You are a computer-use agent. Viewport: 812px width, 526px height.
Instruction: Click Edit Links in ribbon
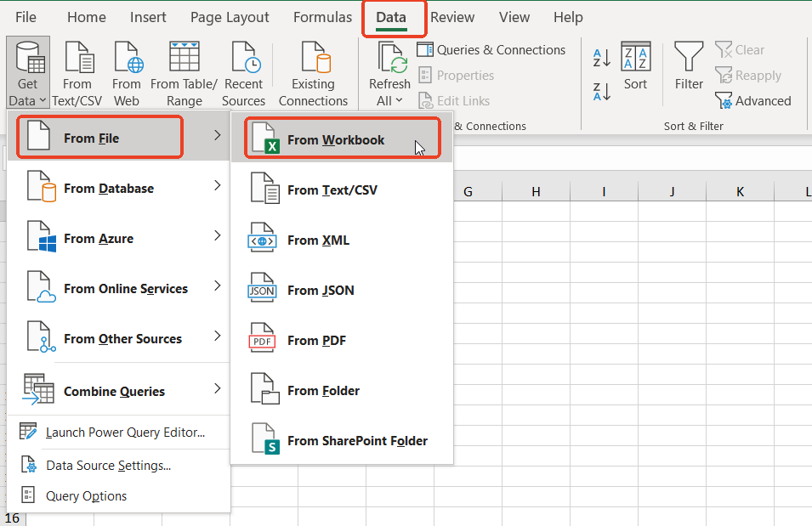(454, 100)
